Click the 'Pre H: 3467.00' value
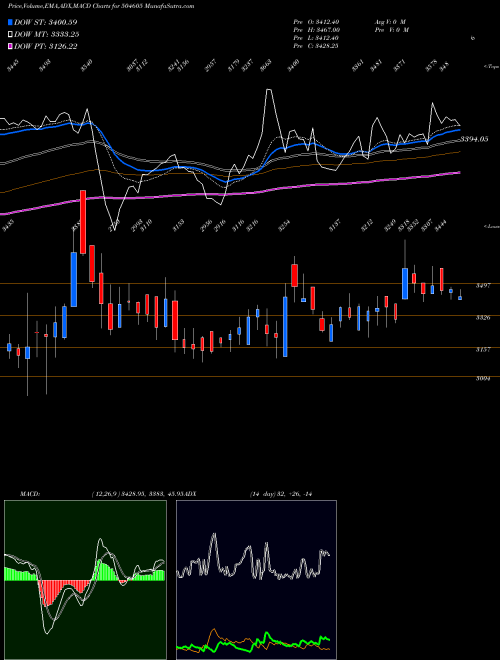This screenshot has height=660, width=500. coord(316,30)
